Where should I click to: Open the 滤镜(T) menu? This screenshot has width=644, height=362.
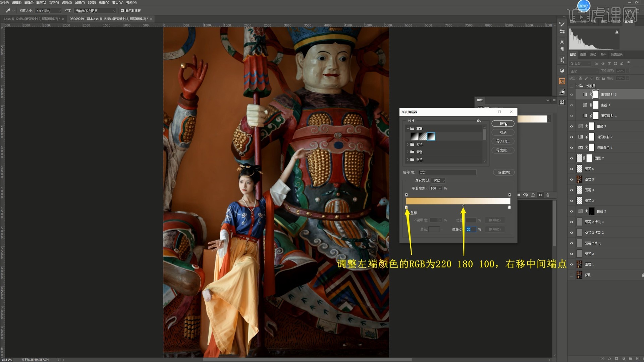click(x=80, y=2)
